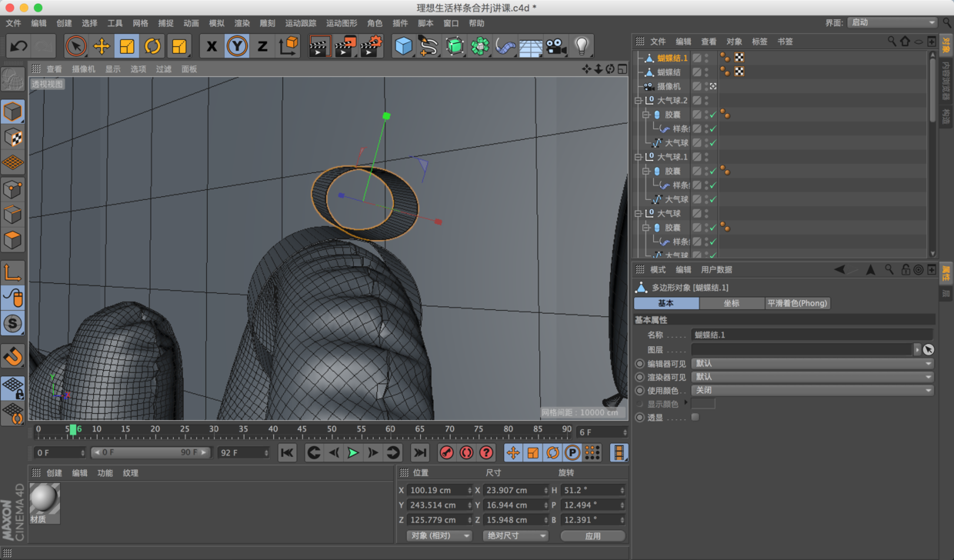Click the circled S icon in left palette
The image size is (954, 560).
[x=12, y=323]
